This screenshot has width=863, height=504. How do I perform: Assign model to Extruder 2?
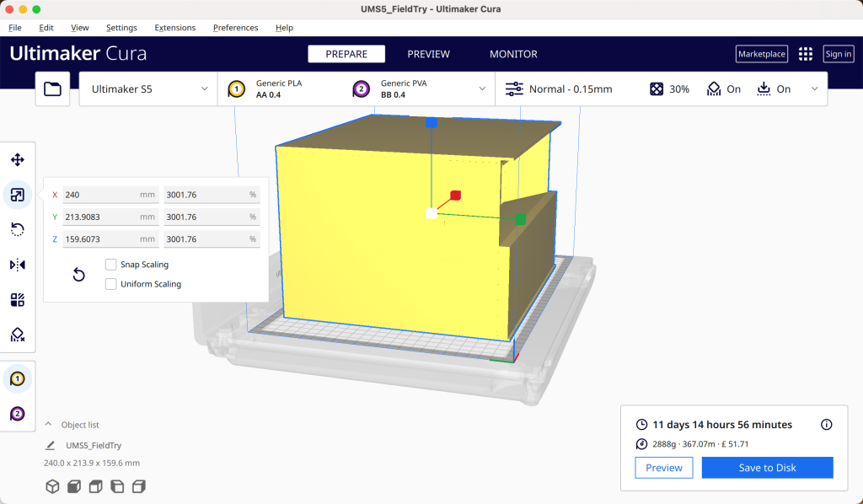click(x=18, y=414)
